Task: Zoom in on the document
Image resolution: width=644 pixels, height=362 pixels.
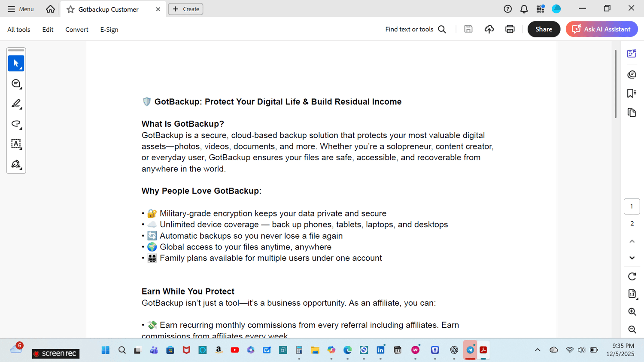Action: [632, 312]
